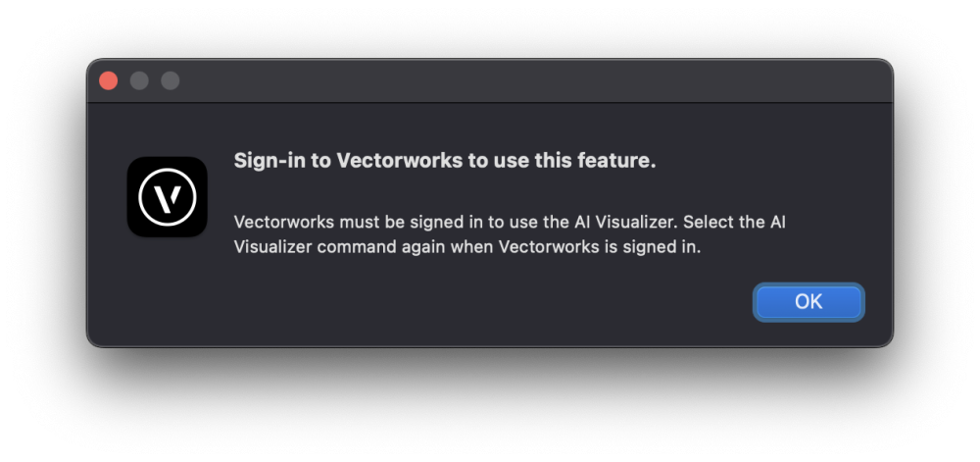Screen dimensions: 980x462
Task: Click the grayed-out minimize button in title bar
Action: pyautogui.click(x=139, y=80)
